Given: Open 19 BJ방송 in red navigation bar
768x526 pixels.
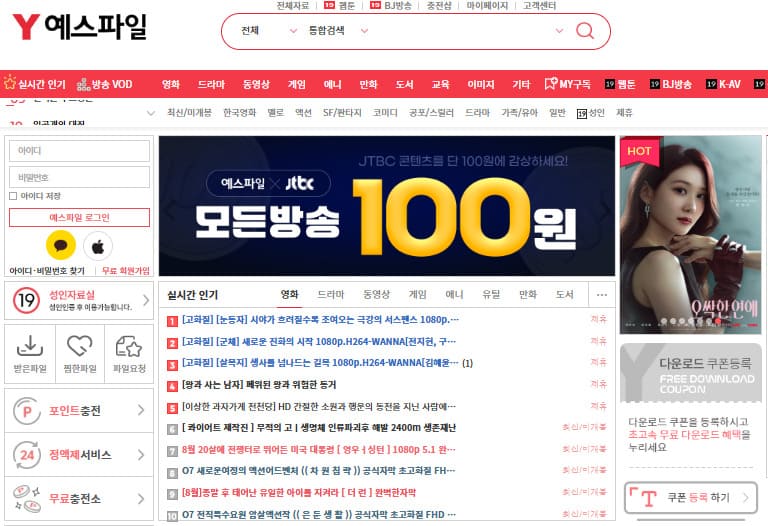Looking at the screenshot, I should coord(671,84).
